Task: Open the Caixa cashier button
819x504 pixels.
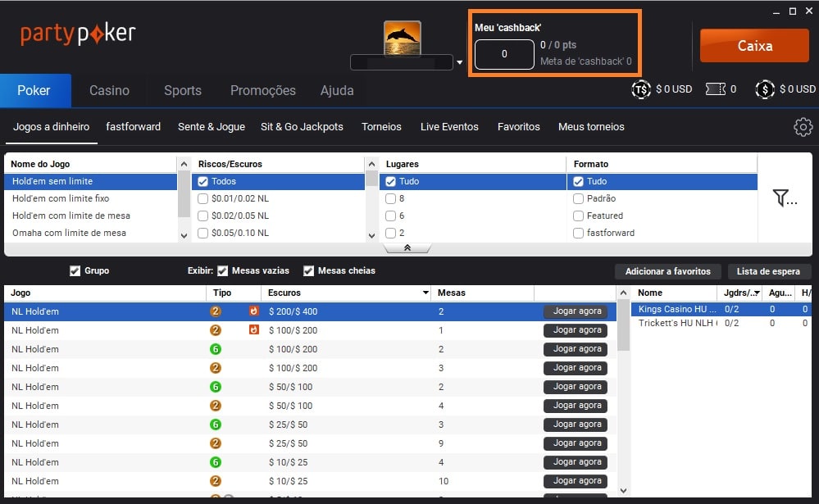Action: pos(754,46)
